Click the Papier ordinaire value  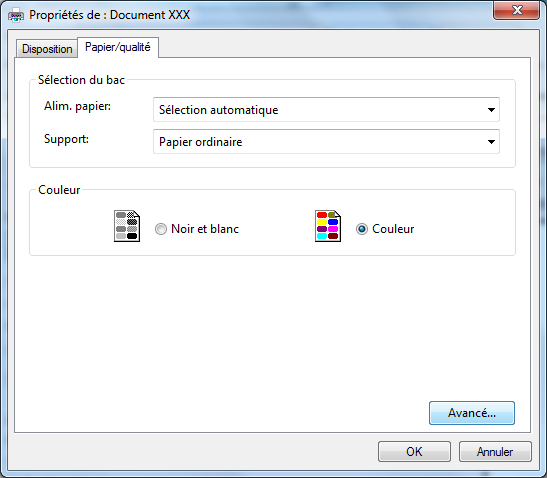[x=201, y=142]
